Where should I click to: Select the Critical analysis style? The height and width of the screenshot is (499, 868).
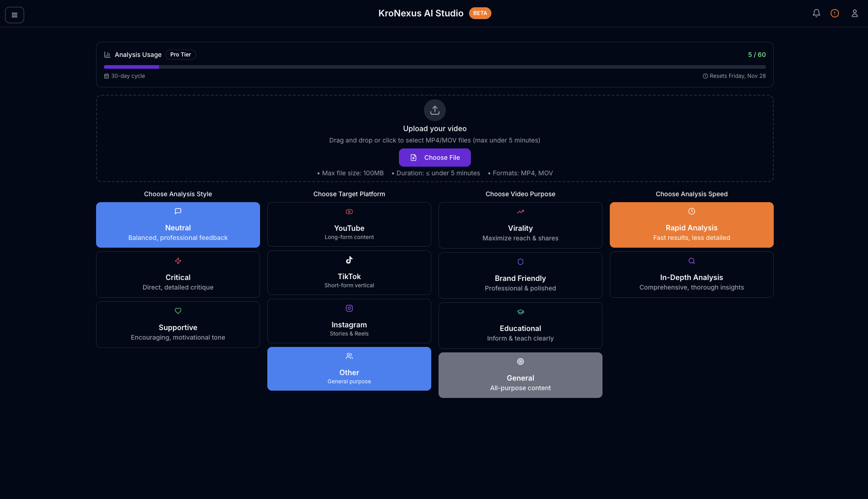click(178, 274)
